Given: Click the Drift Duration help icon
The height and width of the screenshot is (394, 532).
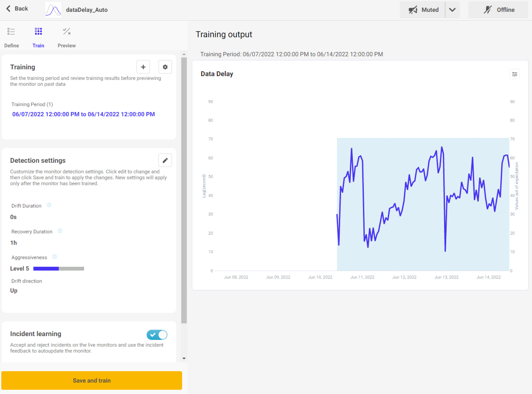Looking at the screenshot, I should coord(49,205).
